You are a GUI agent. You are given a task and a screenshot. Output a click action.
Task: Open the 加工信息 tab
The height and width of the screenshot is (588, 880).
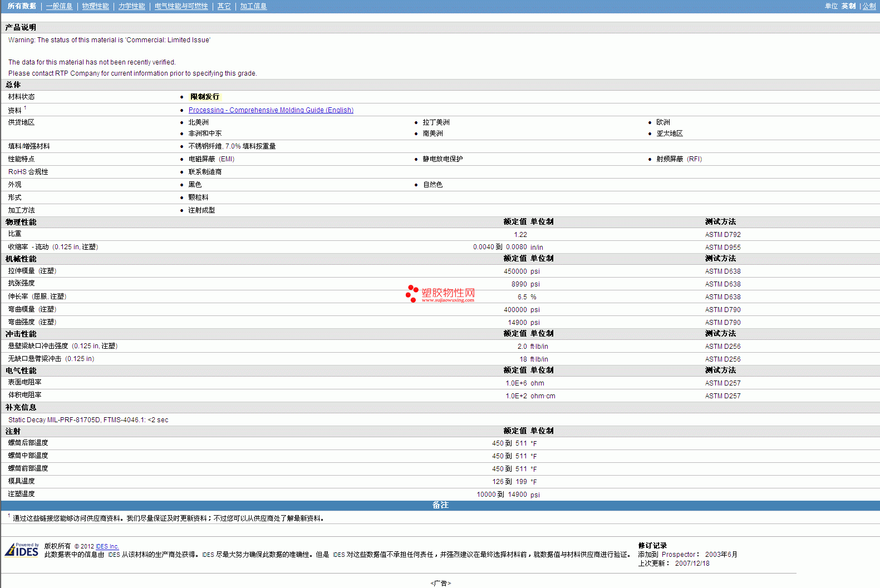(253, 6)
